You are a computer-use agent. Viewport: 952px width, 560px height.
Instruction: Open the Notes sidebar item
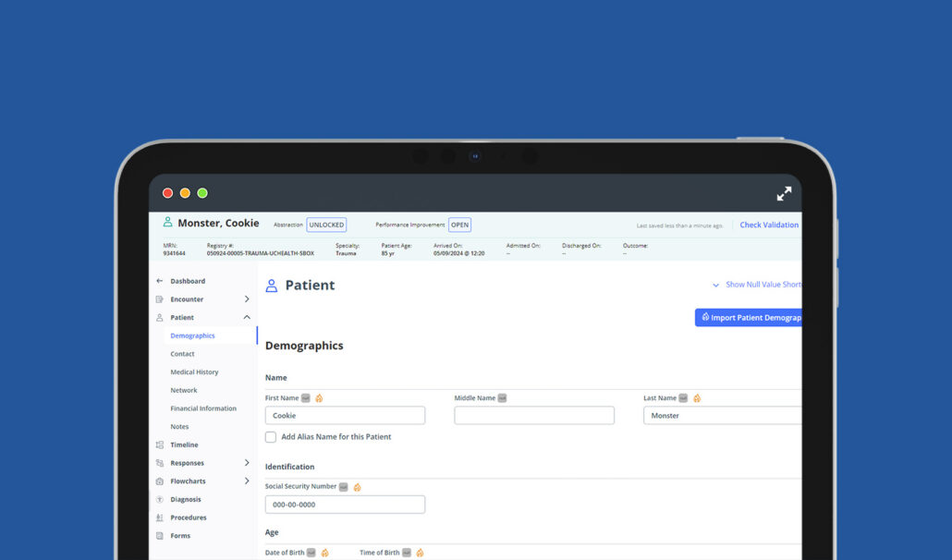pos(179,427)
